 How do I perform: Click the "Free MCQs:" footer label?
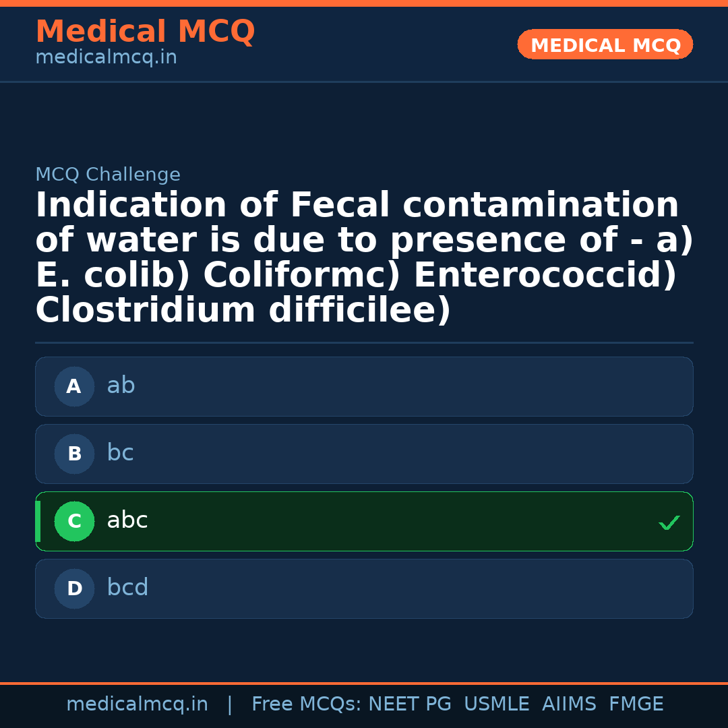[x=306, y=704]
